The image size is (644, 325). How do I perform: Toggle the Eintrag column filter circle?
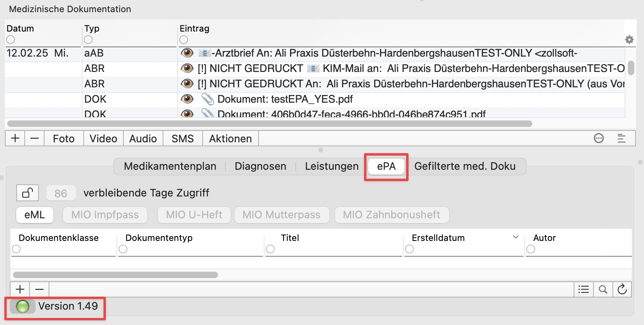[x=184, y=40]
